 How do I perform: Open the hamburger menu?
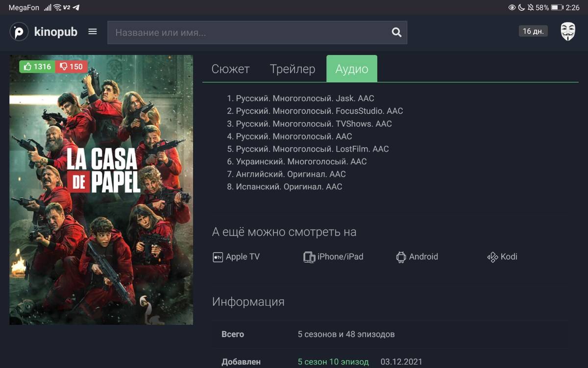coord(93,32)
